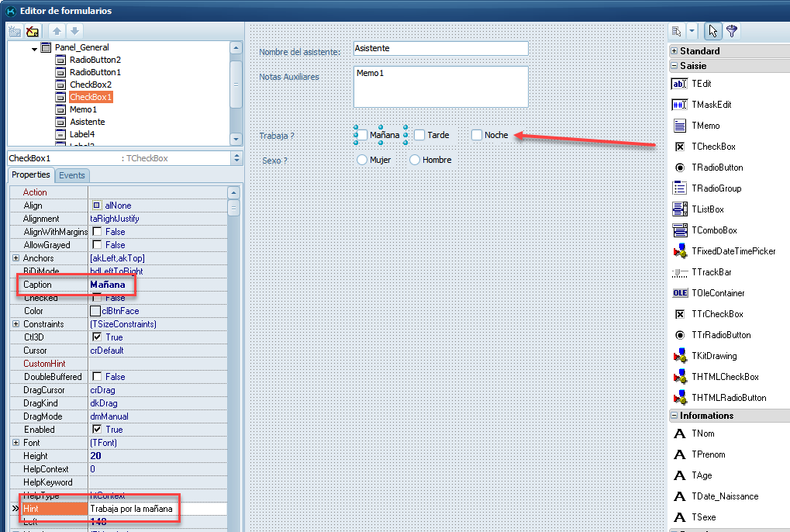Image resolution: width=790 pixels, height=532 pixels.
Task: Collapse the Saisie palette section
Action: coord(674,66)
